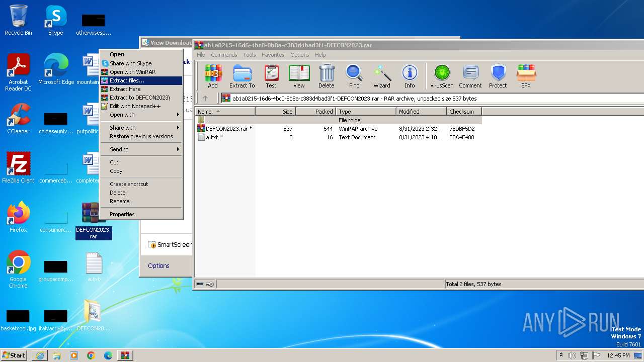644x362 pixels.
Task: Click the SmartScreen button in downloads window
Action: 170,245
